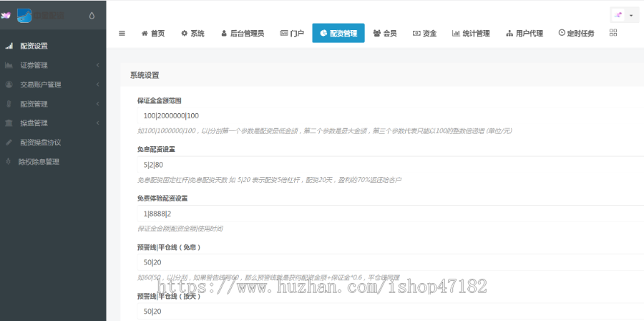Click the group icon in 会员 tab

click(376, 33)
